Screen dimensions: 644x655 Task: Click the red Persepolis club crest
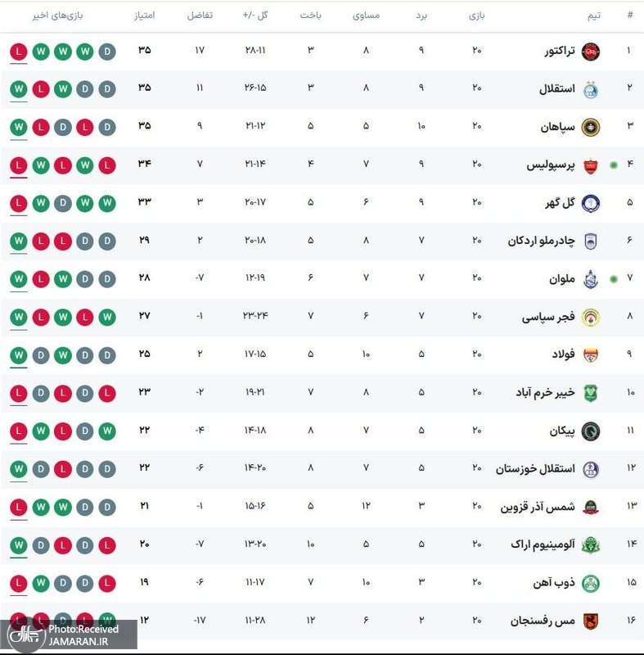590,165
